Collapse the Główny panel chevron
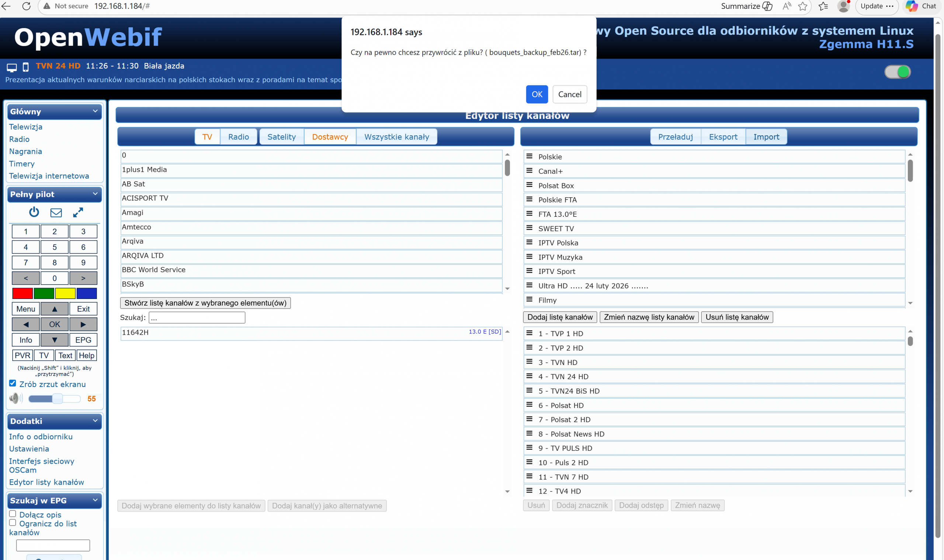 pos(95,111)
